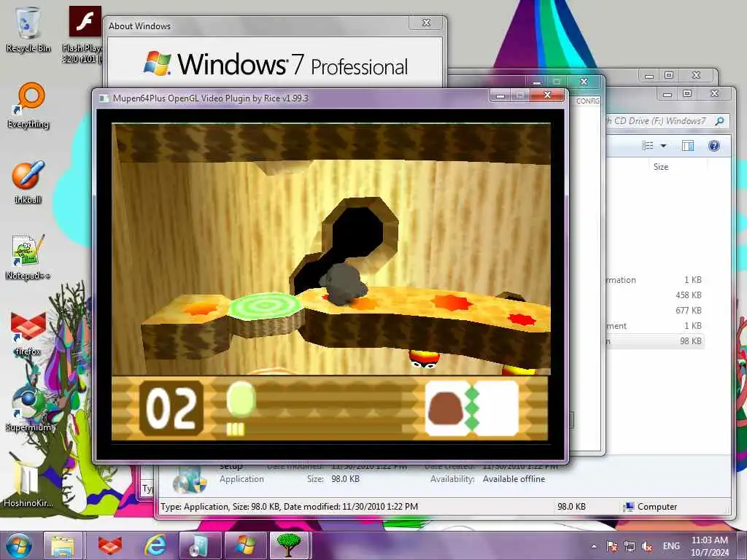Sort by the Size column header

tap(661, 167)
